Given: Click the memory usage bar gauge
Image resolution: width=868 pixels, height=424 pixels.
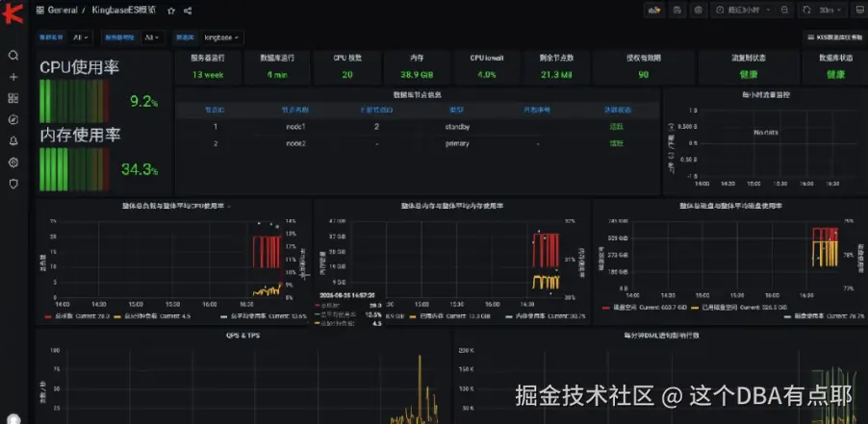Looking at the screenshot, I should [x=74, y=169].
